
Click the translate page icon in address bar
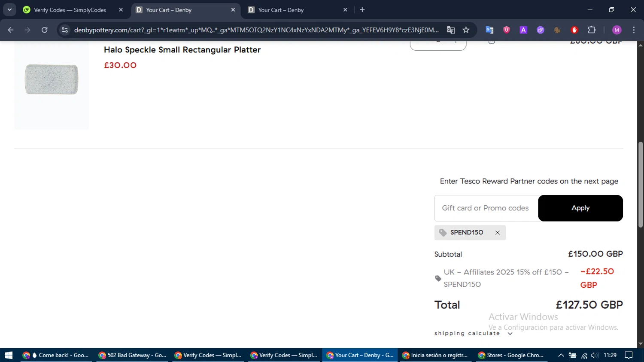451,30
